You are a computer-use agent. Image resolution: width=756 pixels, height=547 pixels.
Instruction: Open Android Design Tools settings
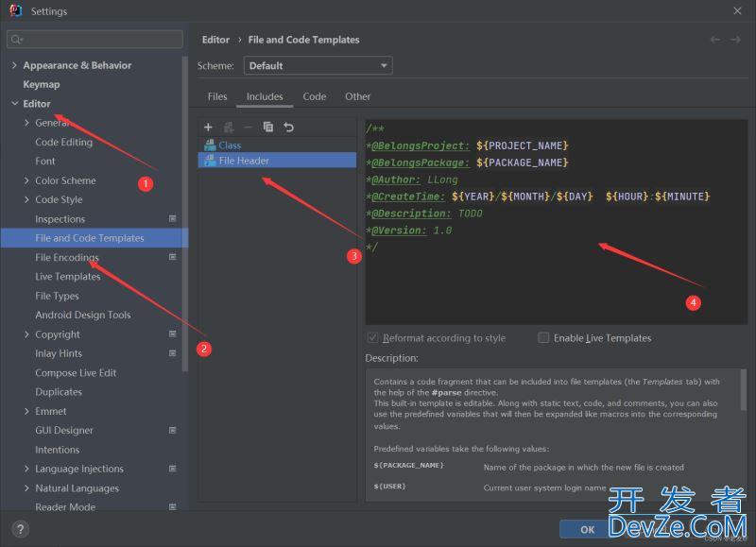[83, 315]
